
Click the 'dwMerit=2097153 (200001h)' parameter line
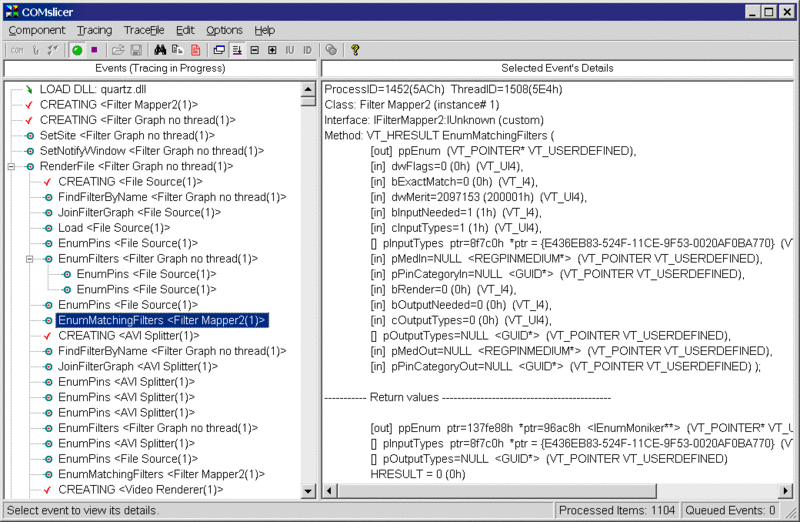coord(479,197)
